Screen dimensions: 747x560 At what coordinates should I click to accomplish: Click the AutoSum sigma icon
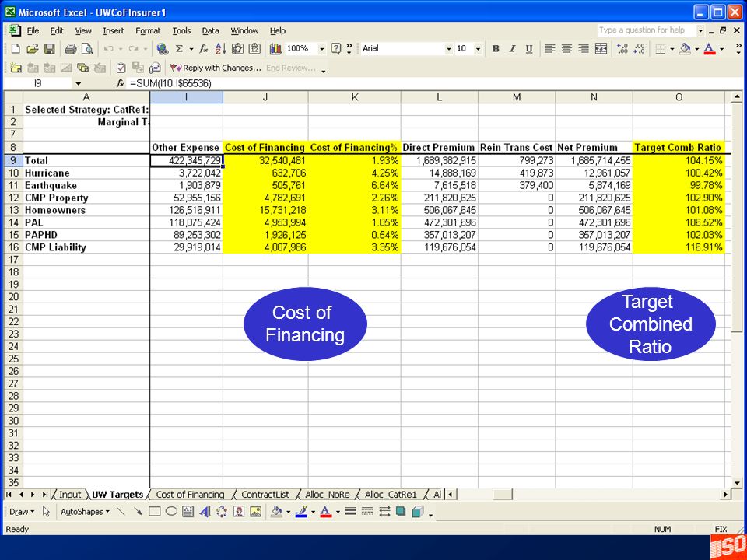tap(179, 48)
